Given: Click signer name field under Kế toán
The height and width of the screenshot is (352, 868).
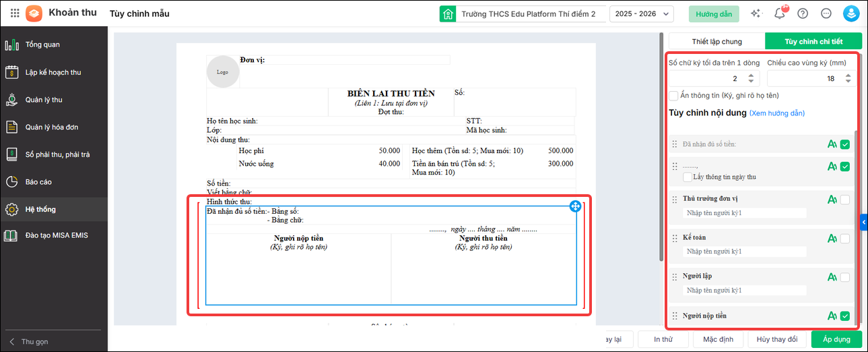Looking at the screenshot, I should click(x=744, y=252).
